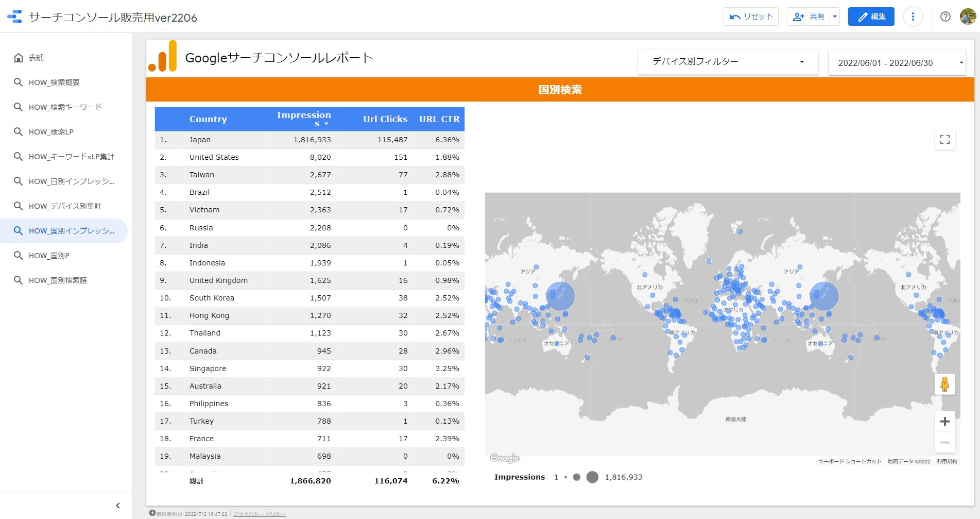This screenshot has width=980, height=519.
Task: Click the リセット reset button
Action: (751, 16)
